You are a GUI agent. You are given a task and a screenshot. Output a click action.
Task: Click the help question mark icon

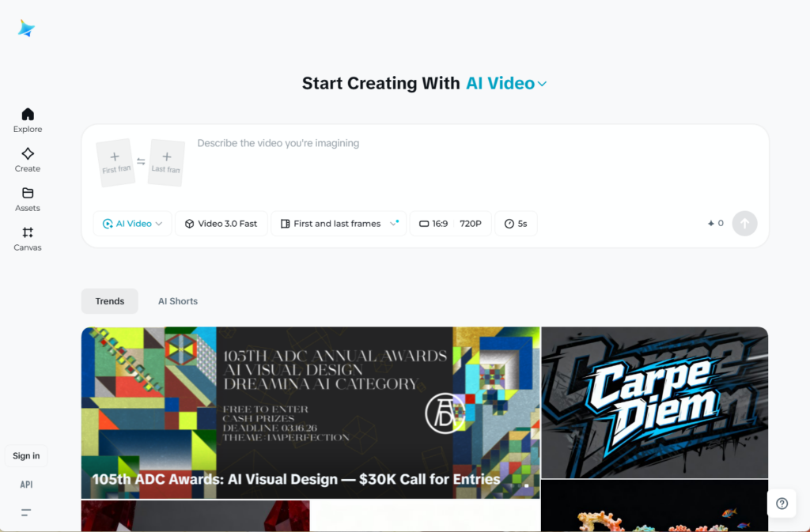pyautogui.click(x=782, y=504)
